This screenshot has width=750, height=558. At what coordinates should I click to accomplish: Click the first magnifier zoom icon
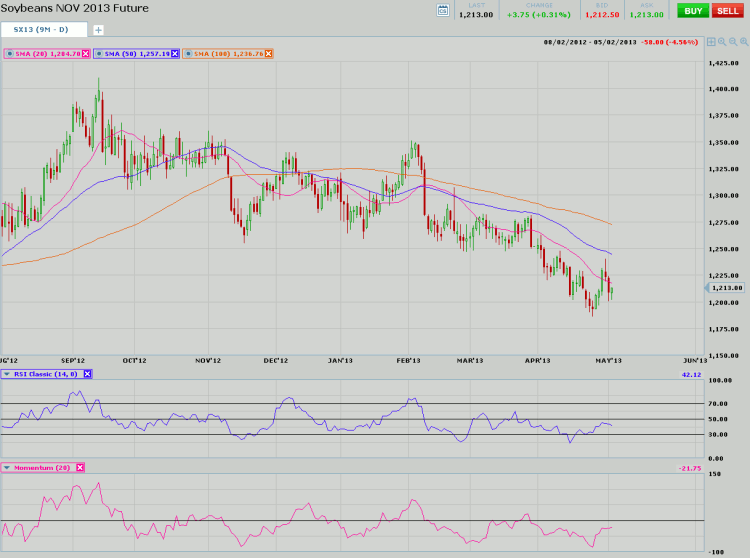(722, 42)
